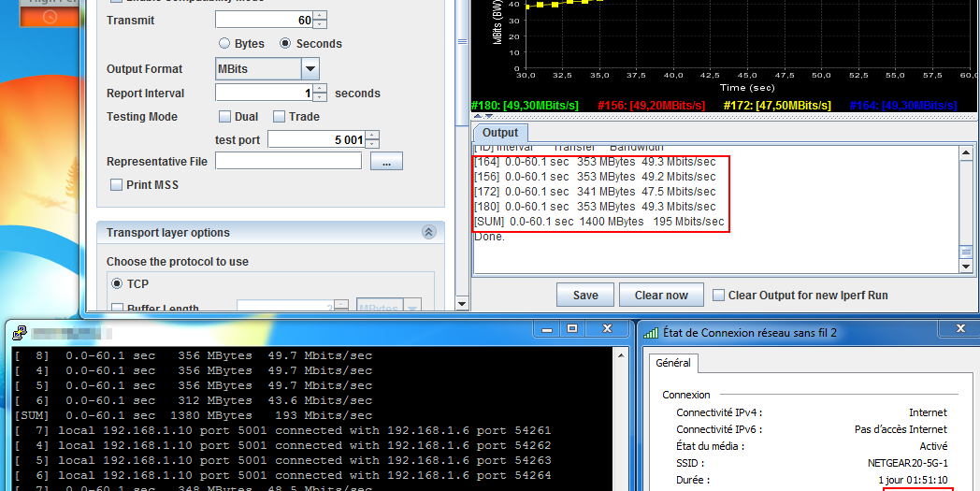Click the command prompt window title icon
The image size is (980, 491).
[x=18, y=332]
